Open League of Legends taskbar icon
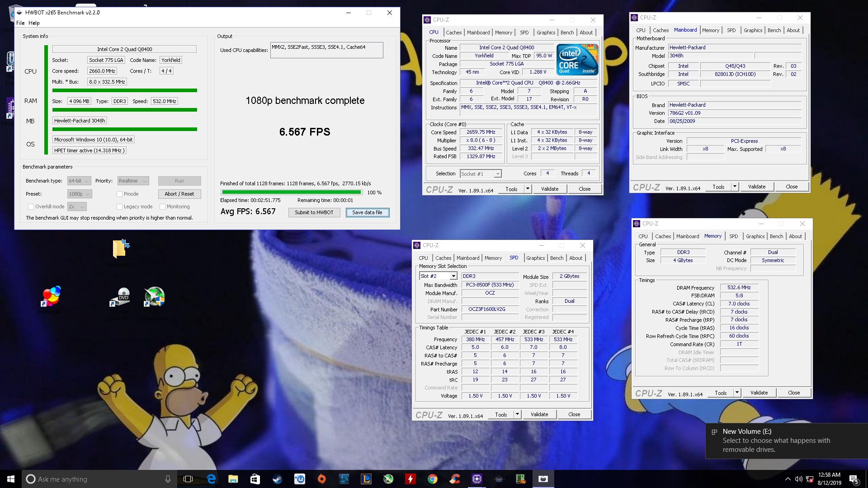 pos(366,479)
